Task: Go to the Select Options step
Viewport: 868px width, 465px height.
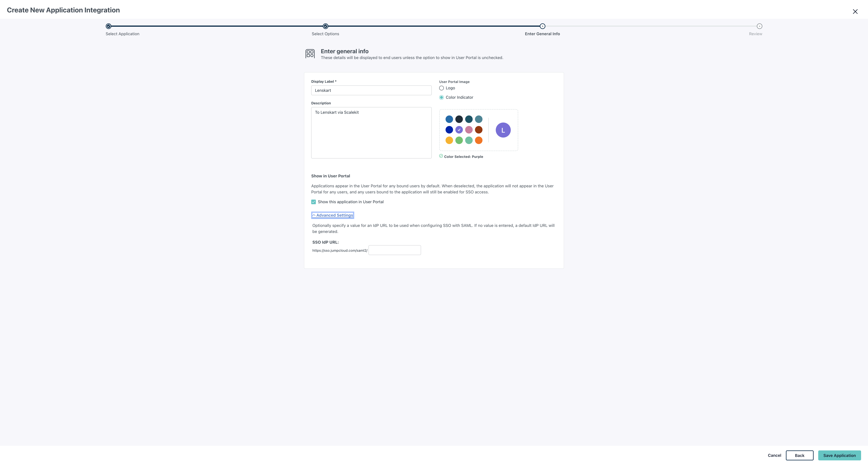Action: [325, 26]
